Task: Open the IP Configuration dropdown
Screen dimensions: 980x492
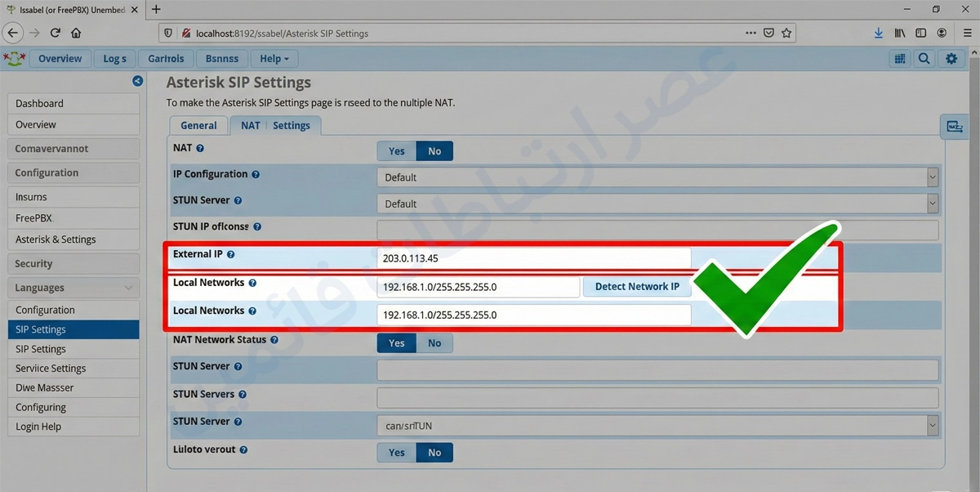Action: click(x=657, y=177)
